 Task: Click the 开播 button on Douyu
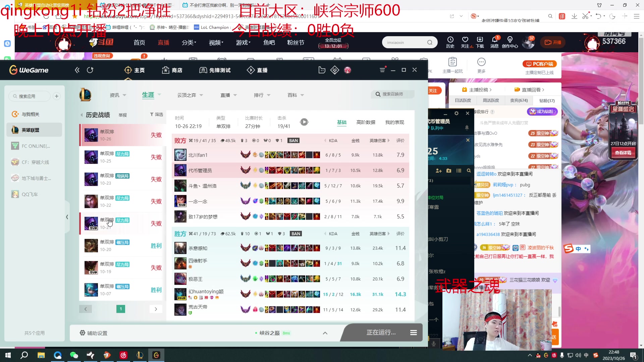[553, 42]
